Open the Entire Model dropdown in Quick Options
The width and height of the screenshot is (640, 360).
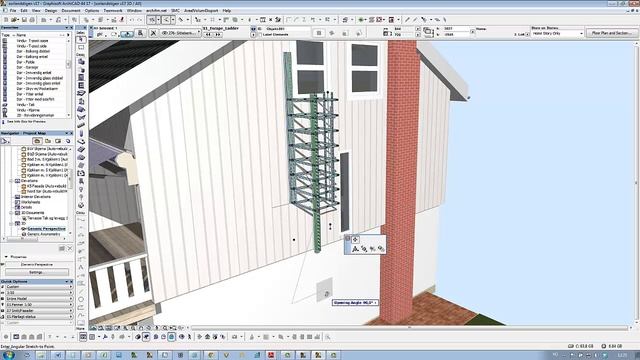click(x=39, y=299)
